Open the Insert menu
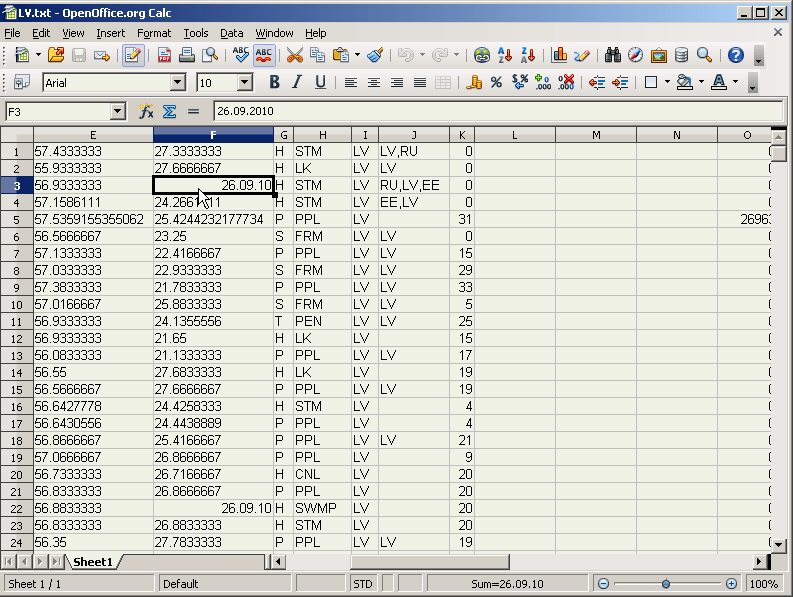 tap(110, 33)
